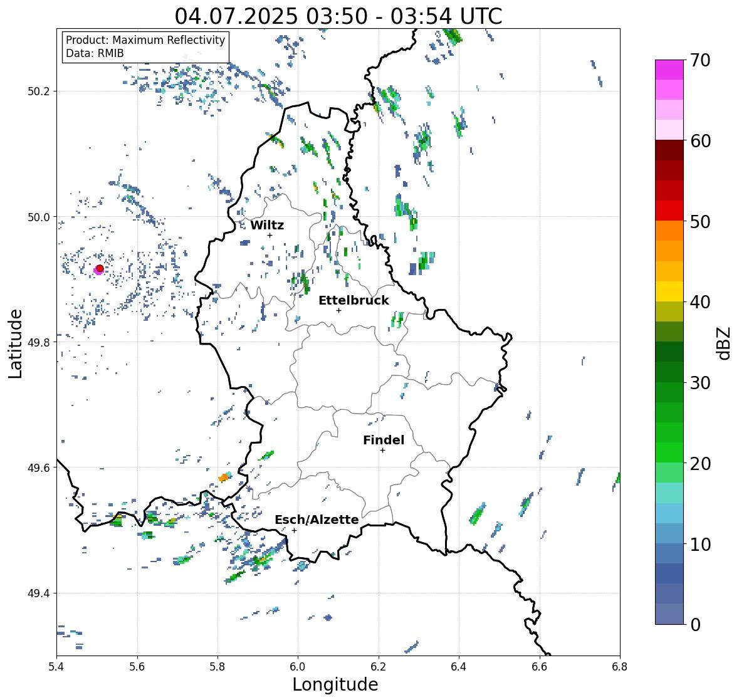Pick the magenta top colorbar segment

click(669, 70)
